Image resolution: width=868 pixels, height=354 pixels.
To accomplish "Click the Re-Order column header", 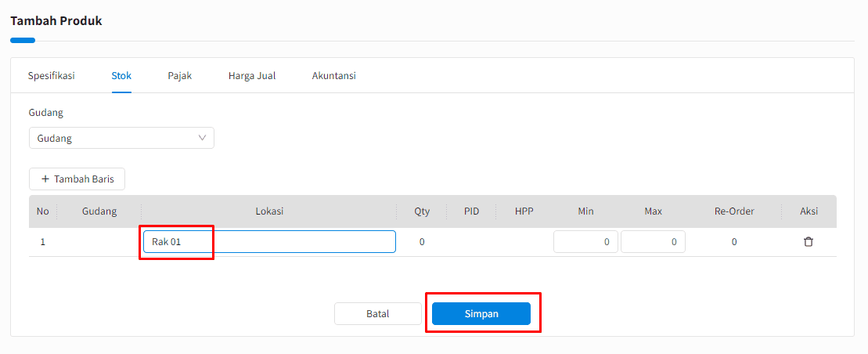I will click(734, 211).
